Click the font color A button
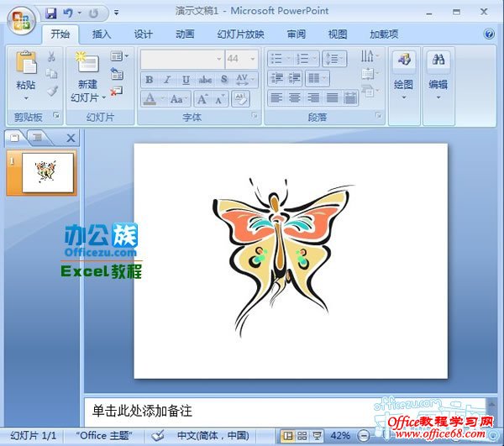The width and height of the screenshot is (504, 446). click(150, 98)
